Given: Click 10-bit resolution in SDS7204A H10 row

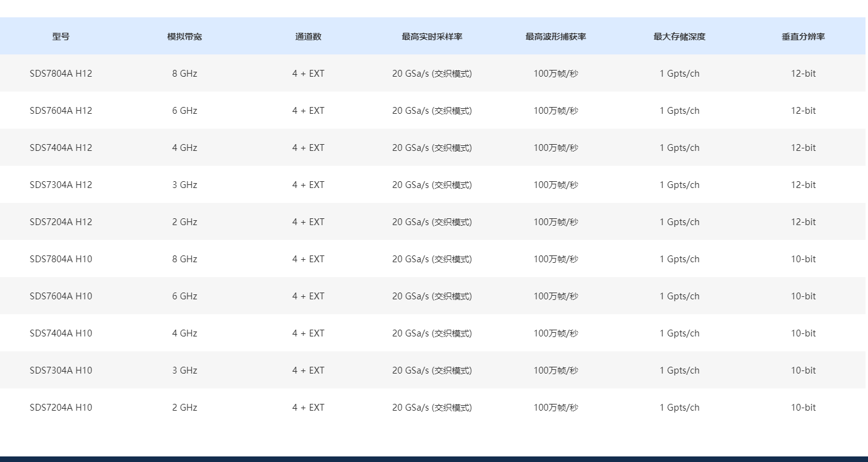Looking at the screenshot, I should [x=803, y=408].
